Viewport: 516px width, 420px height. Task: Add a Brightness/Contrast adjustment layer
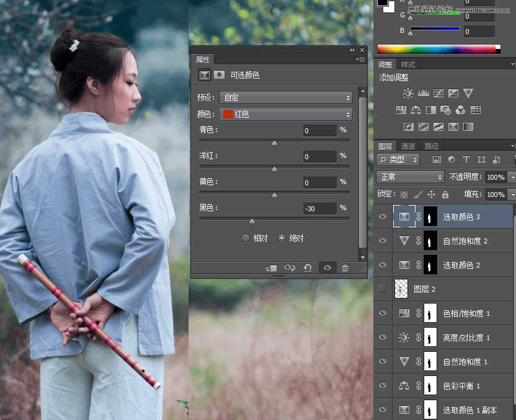408,93
